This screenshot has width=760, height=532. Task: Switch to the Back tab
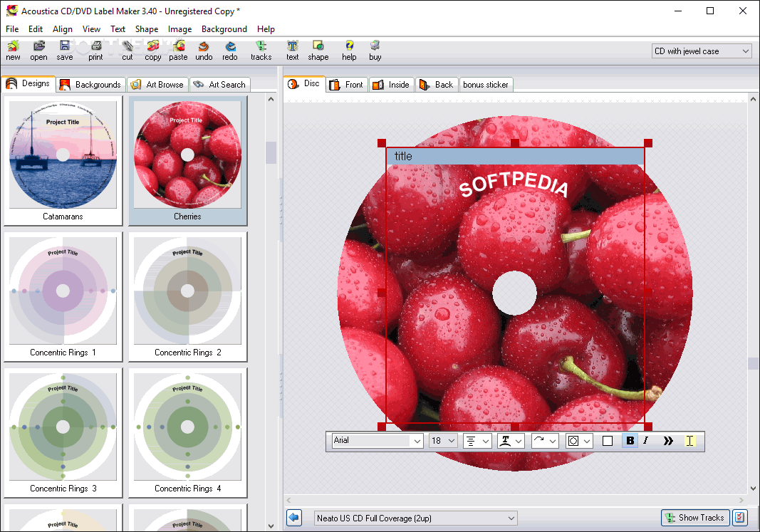[x=436, y=84]
